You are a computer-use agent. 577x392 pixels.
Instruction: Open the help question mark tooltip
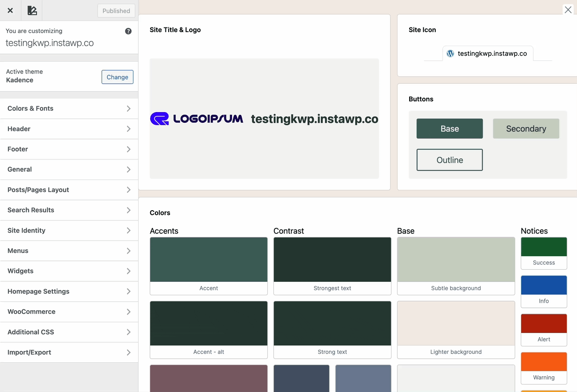(x=128, y=31)
